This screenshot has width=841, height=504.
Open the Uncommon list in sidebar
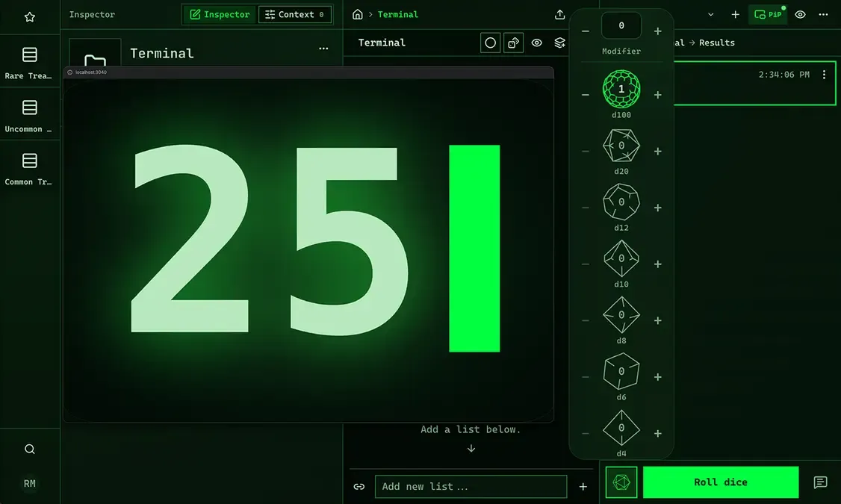tap(29, 115)
